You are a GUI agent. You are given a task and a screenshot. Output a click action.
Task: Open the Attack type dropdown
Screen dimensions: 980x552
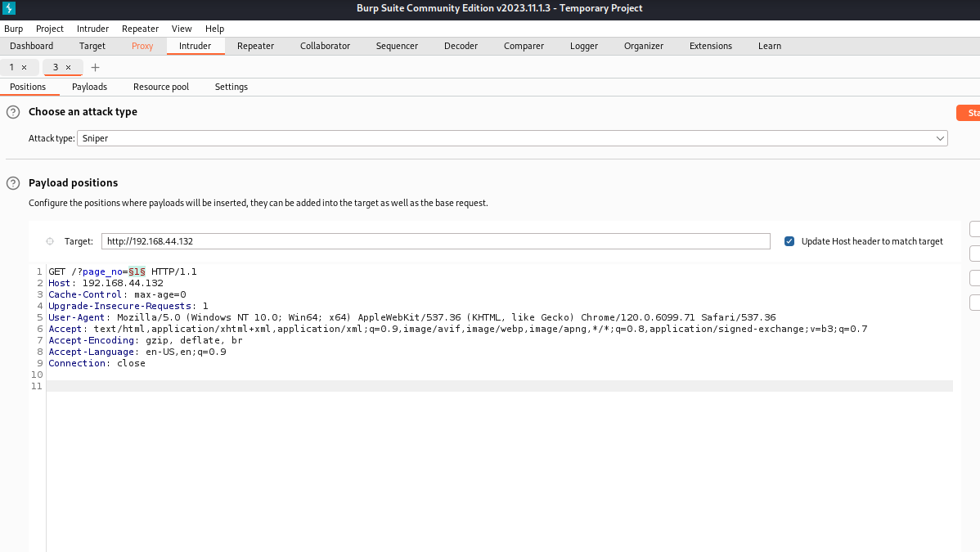click(x=512, y=138)
